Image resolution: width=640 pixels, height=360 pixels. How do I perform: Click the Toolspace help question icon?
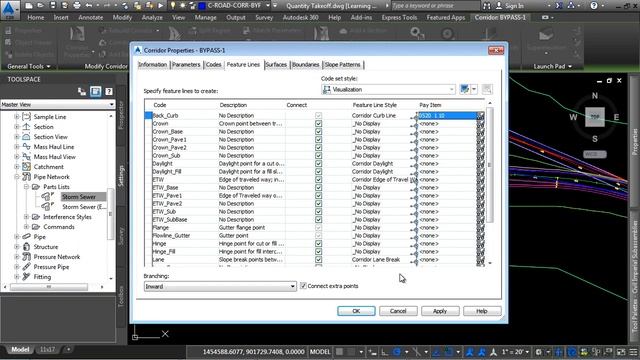click(109, 91)
